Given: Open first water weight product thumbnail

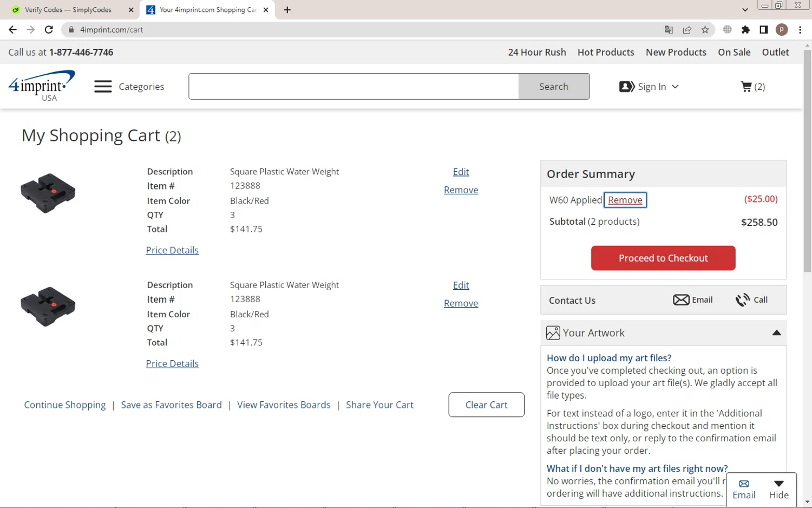Looking at the screenshot, I should click(x=48, y=193).
